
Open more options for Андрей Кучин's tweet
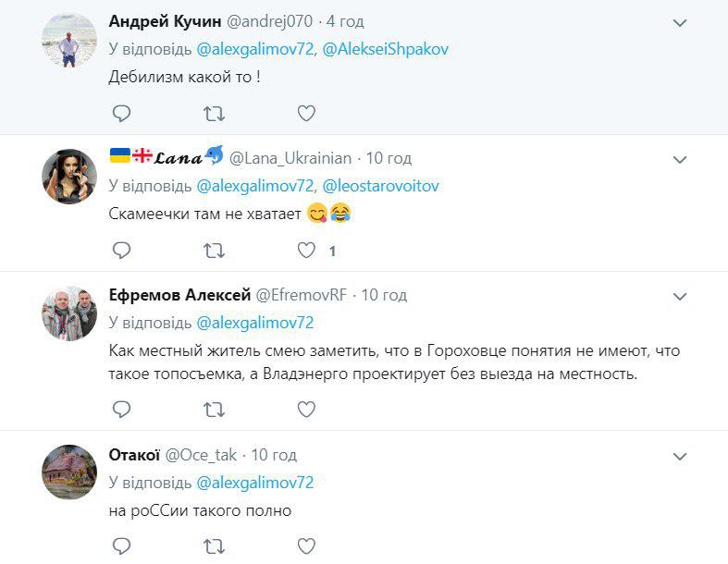click(x=680, y=22)
